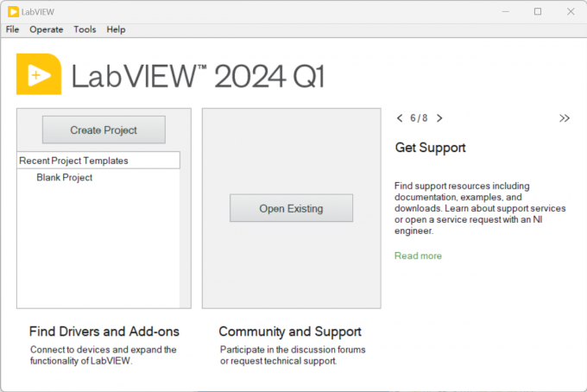Click the 6/8 page indicator
Image resolution: width=587 pixels, height=392 pixels.
click(x=419, y=118)
